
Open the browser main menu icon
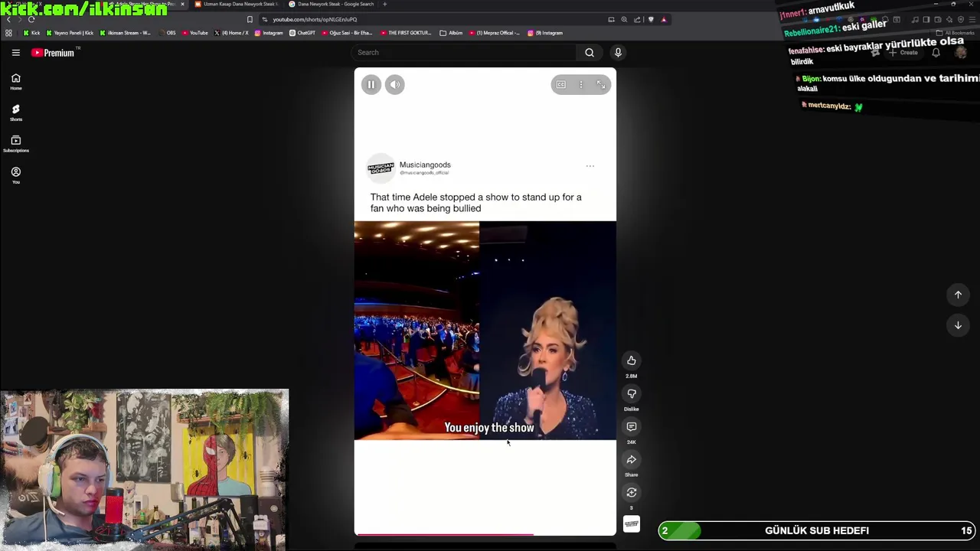(x=972, y=19)
